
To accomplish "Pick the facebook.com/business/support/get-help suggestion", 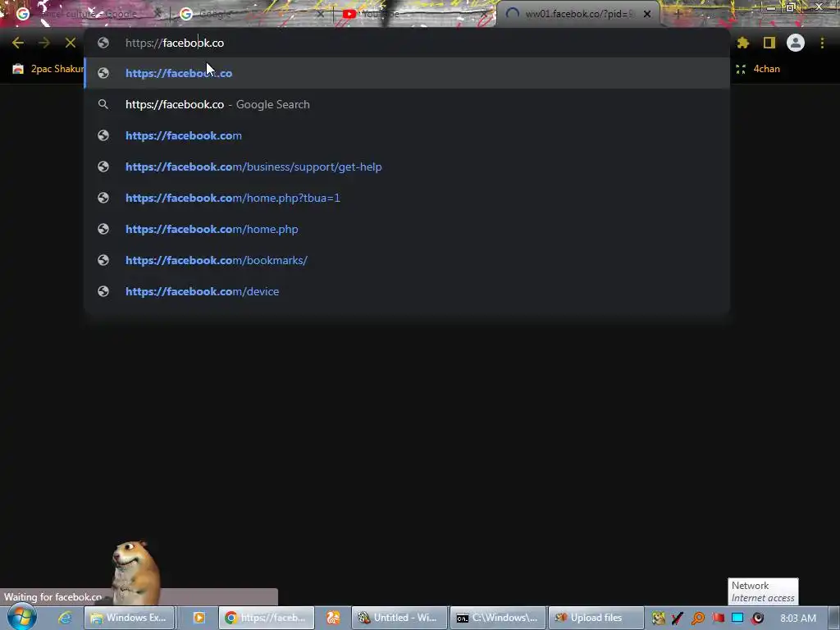I will tap(407, 167).
